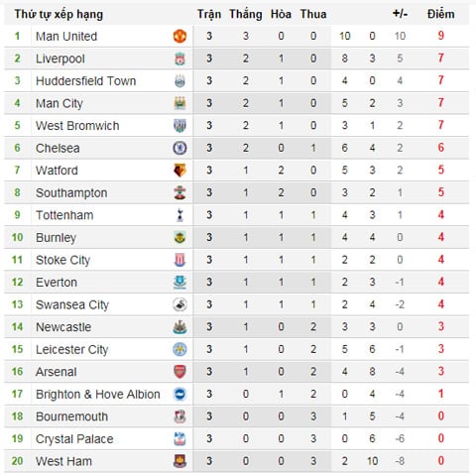476x475 pixels.
Task: Click the Watford club crest
Action: (179, 171)
